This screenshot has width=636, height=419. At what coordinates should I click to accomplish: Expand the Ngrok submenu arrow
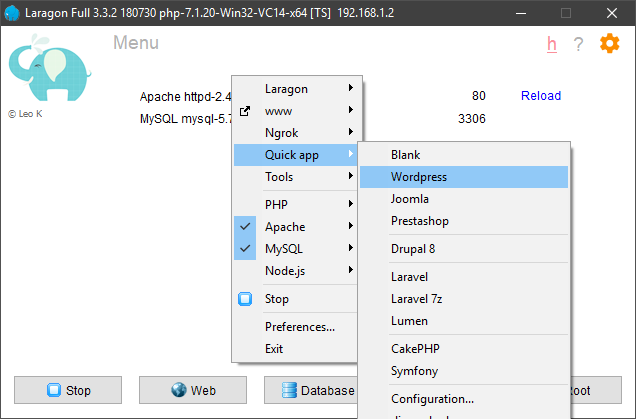[351, 132]
